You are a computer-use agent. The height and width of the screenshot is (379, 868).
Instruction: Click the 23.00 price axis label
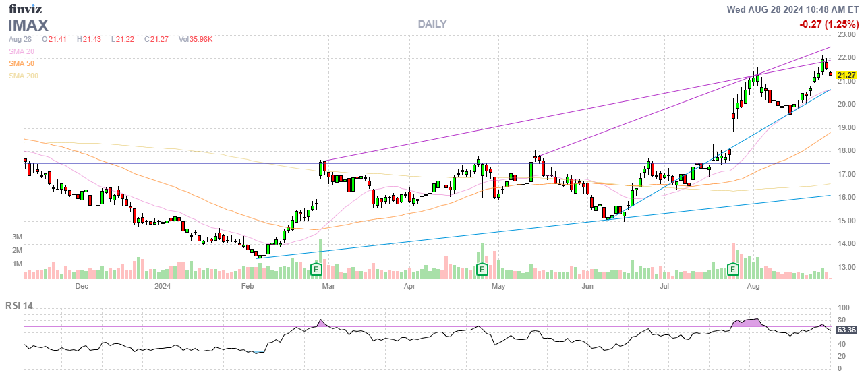tap(846, 34)
